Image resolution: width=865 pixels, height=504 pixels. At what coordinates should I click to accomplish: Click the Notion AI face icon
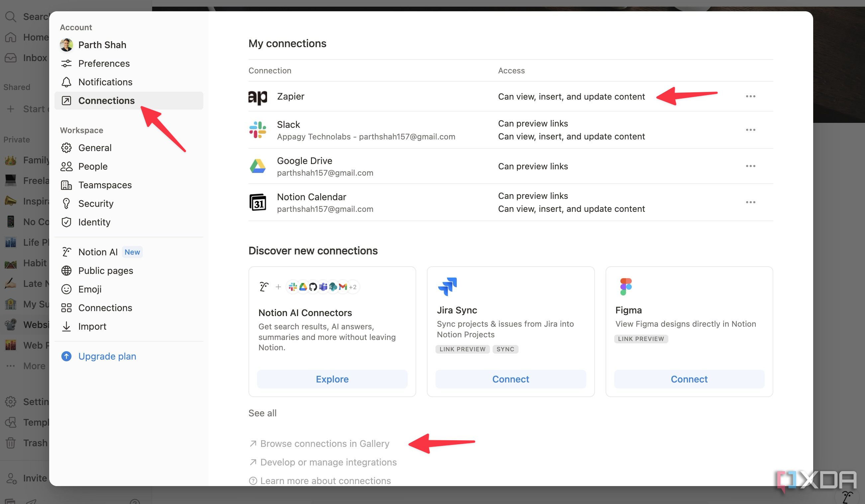pyautogui.click(x=66, y=252)
